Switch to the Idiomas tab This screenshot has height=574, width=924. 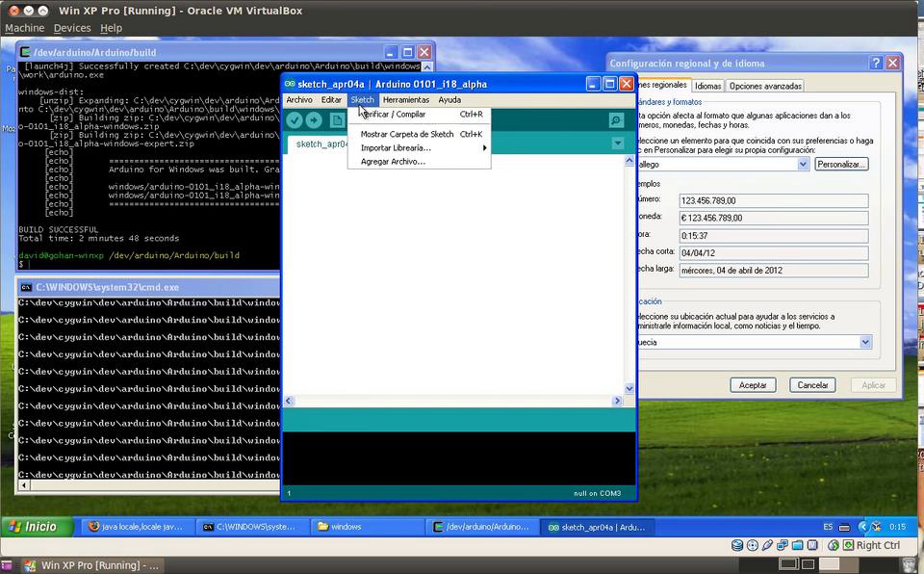tap(708, 86)
